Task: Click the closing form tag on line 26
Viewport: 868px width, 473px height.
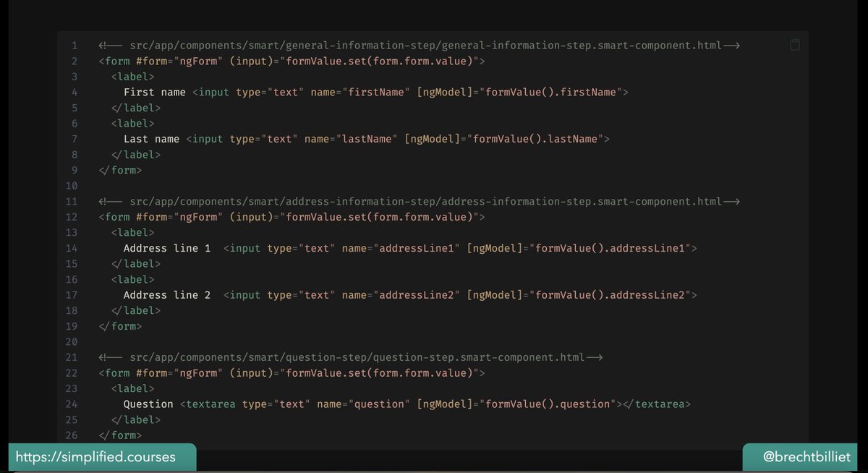Action: click(120, 435)
